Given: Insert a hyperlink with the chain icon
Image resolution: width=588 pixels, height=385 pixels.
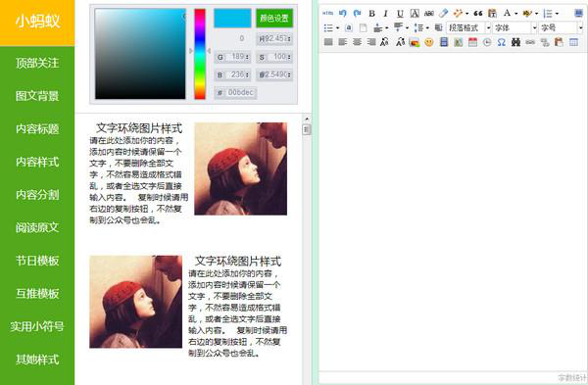Looking at the screenshot, I should pyautogui.click(x=530, y=42).
